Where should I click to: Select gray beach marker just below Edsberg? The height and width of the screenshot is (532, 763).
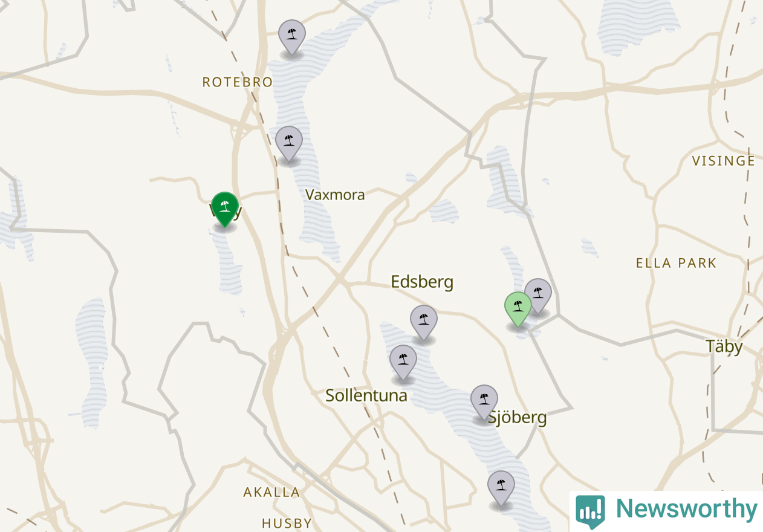tap(424, 323)
